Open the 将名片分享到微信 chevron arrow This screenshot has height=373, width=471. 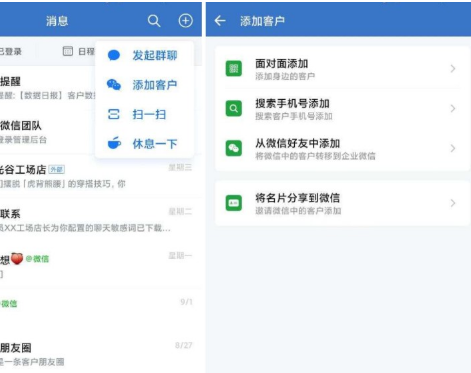coord(453,203)
